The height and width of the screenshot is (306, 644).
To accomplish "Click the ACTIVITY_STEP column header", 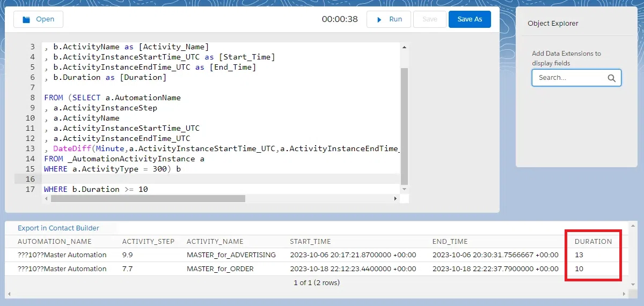I will pyautogui.click(x=149, y=242).
